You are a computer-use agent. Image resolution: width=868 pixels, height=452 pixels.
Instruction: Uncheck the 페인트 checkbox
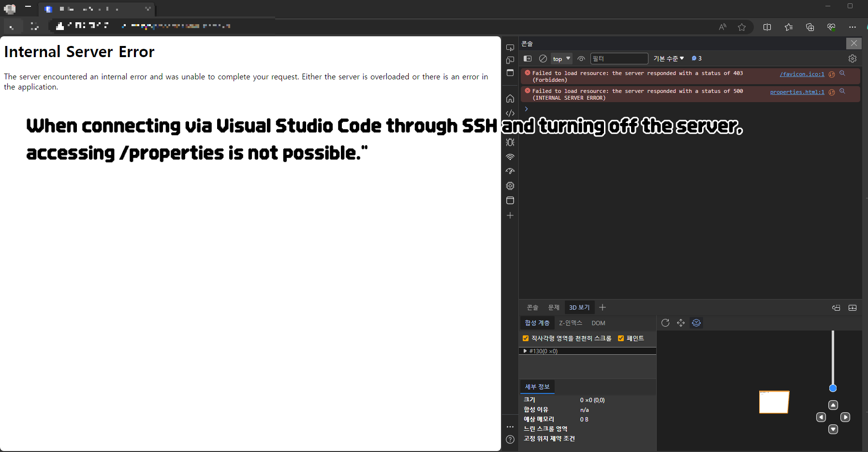click(x=621, y=338)
